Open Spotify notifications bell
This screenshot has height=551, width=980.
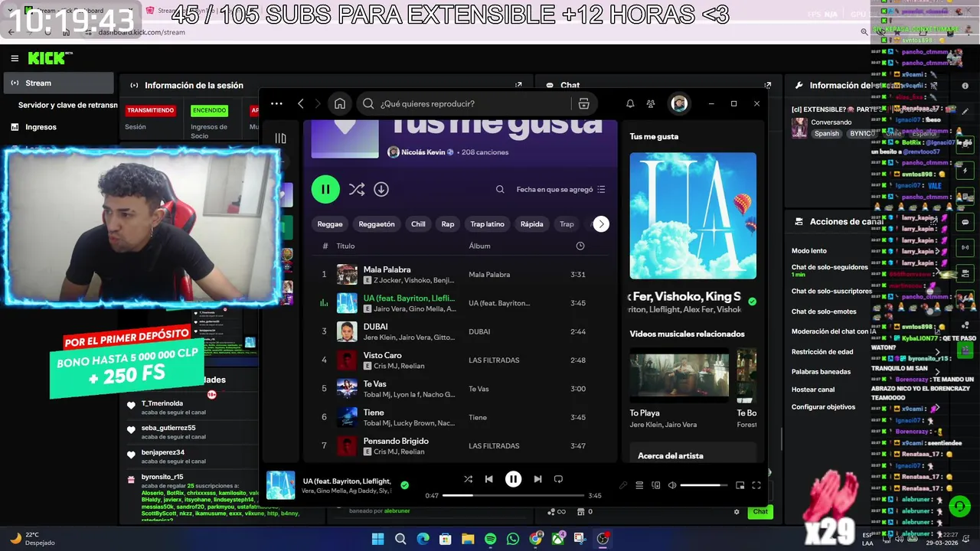coord(630,103)
